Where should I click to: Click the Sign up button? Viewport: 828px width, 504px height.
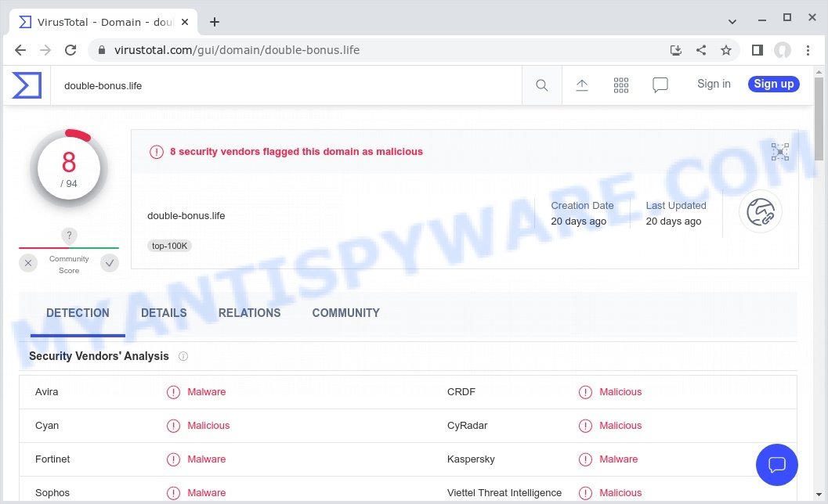click(774, 84)
